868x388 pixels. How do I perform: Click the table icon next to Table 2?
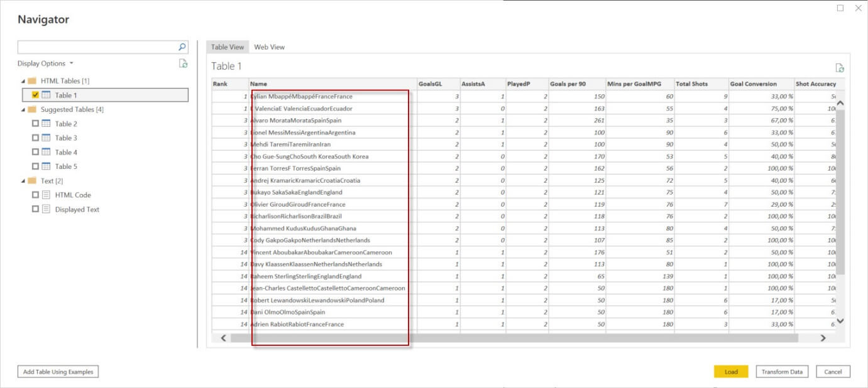tap(47, 124)
